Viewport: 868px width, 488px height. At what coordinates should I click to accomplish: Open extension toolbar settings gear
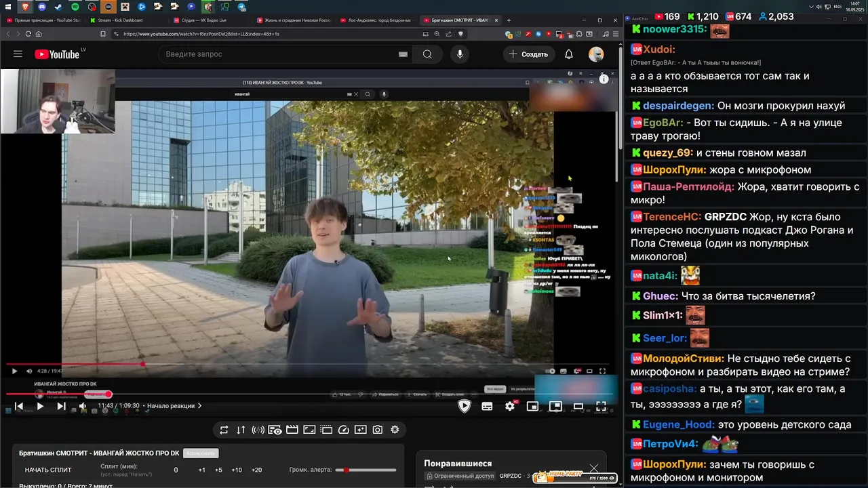pos(395,430)
